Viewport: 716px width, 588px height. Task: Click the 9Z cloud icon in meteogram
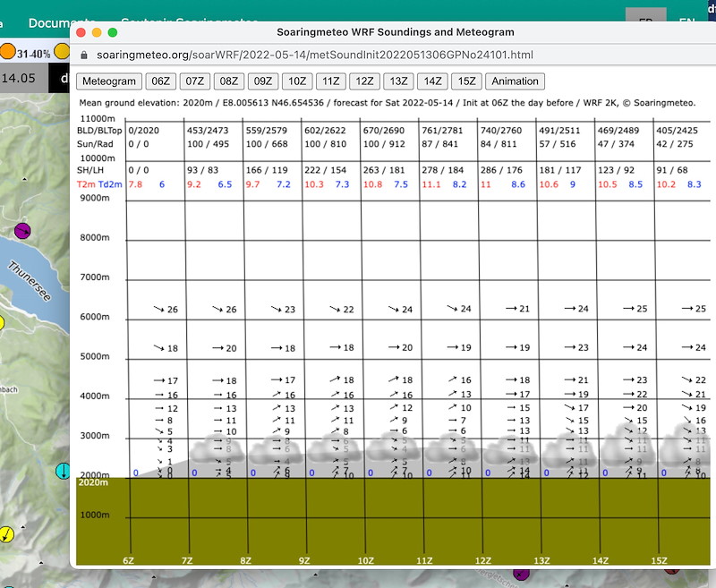[335, 450]
